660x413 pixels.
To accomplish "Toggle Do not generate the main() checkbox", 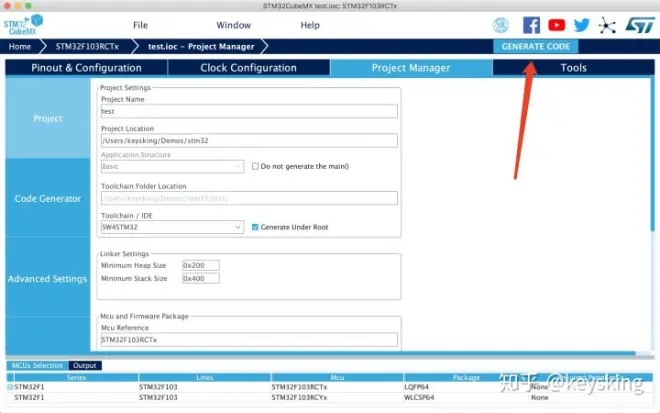I will 255,166.
